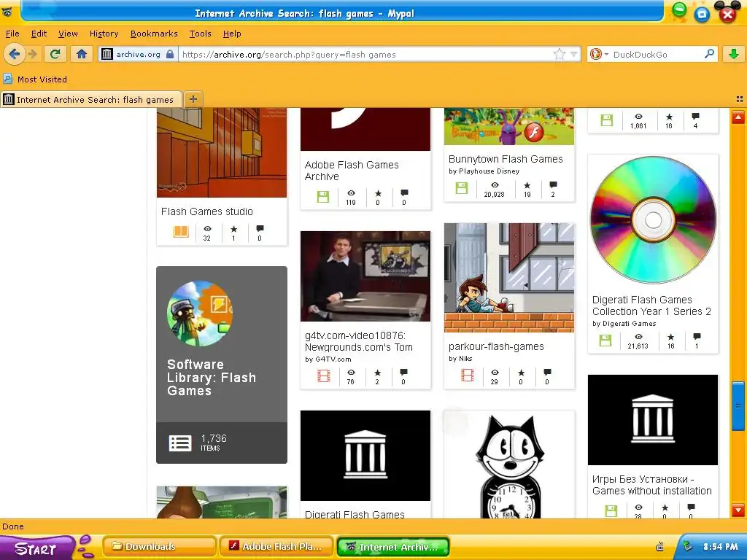Open the URL history dropdown arrow
The width and height of the screenshot is (747, 560).
pos(573,54)
